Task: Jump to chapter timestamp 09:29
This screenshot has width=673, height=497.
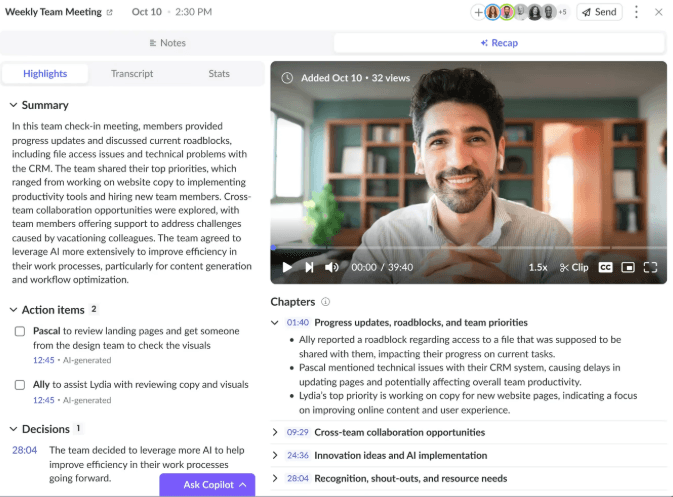Action: point(297,432)
